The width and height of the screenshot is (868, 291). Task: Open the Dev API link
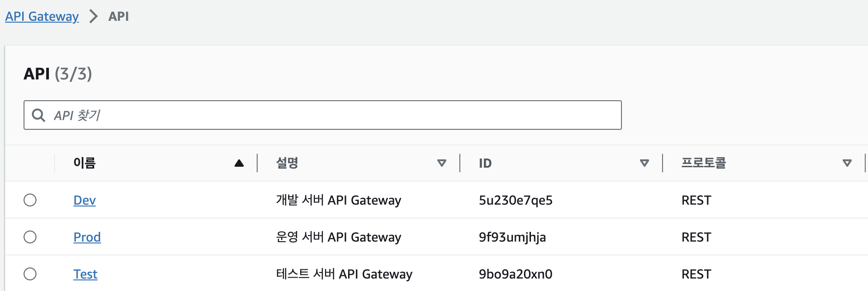click(84, 200)
